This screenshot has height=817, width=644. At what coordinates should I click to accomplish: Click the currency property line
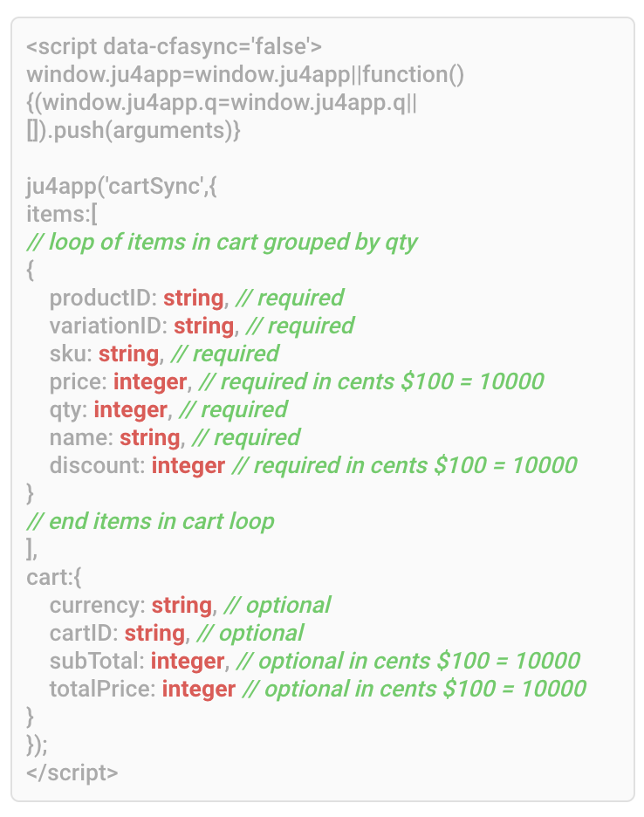[x=190, y=605]
